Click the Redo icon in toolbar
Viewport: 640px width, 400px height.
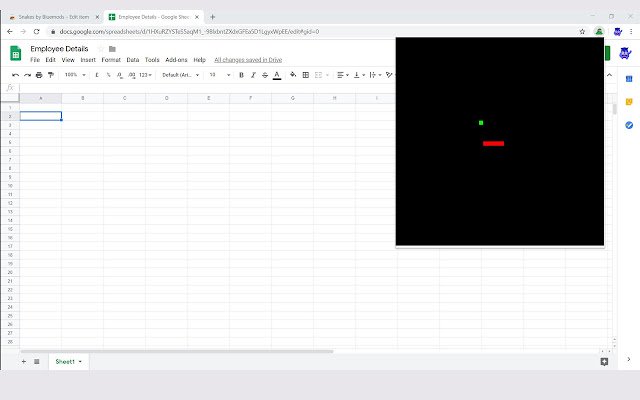[27, 75]
